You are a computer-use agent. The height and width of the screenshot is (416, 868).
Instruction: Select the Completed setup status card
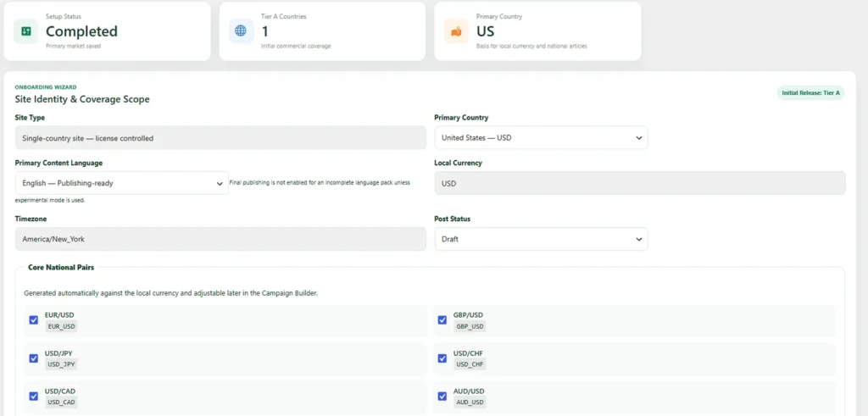(x=107, y=31)
